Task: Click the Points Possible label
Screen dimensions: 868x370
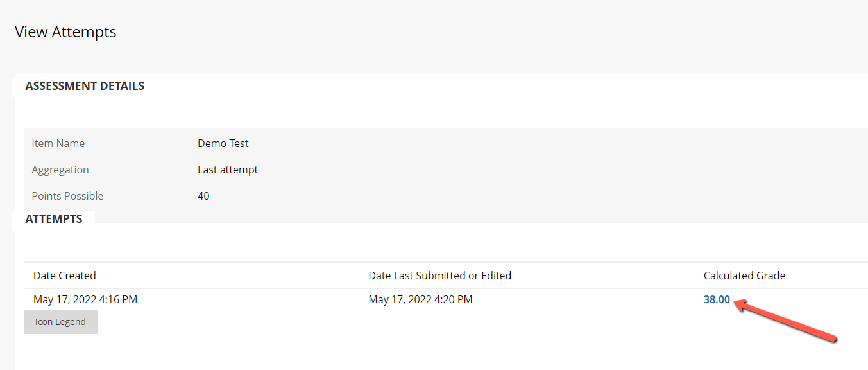Action: coord(67,196)
